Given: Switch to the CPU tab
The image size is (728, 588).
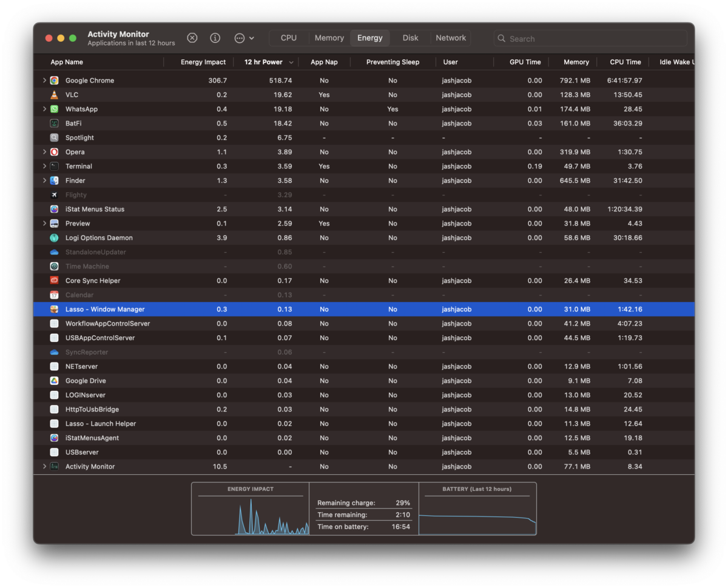Looking at the screenshot, I should pos(289,38).
